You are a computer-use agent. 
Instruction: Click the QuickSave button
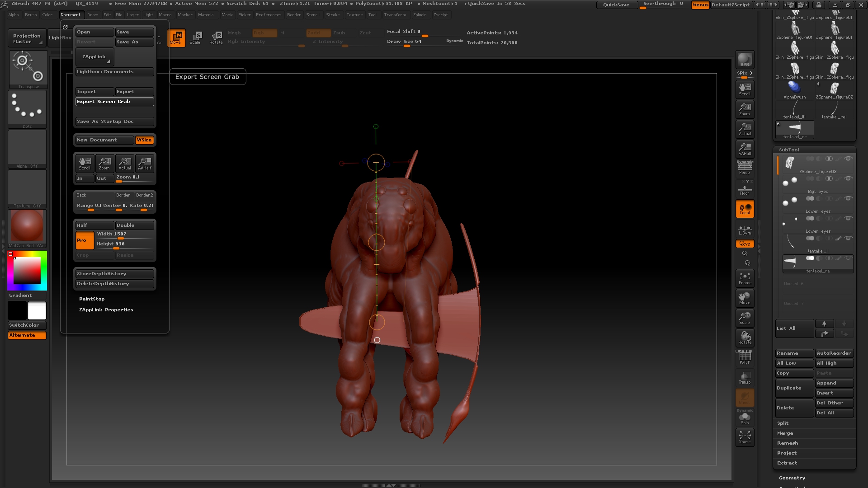coord(616,5)
